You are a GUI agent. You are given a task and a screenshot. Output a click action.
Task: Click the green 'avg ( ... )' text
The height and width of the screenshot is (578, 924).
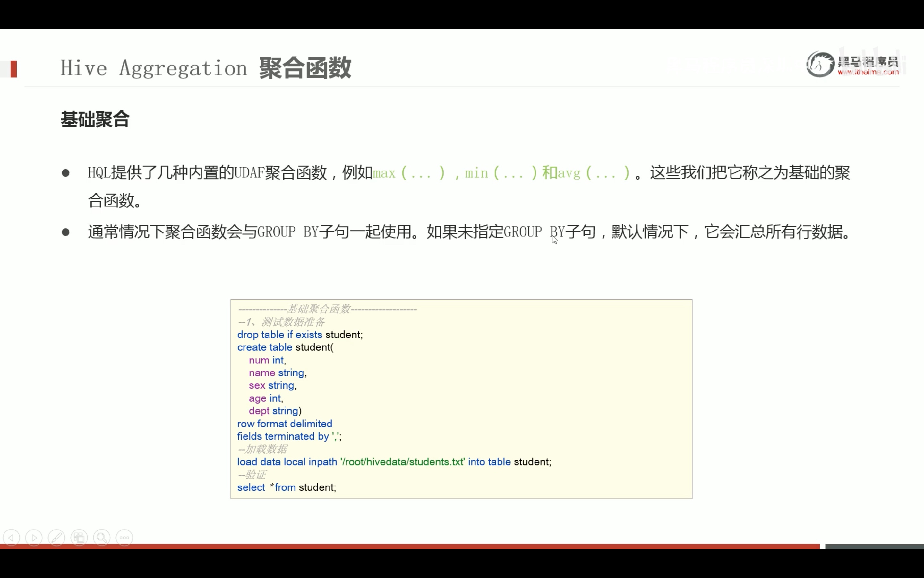(594, 173)
